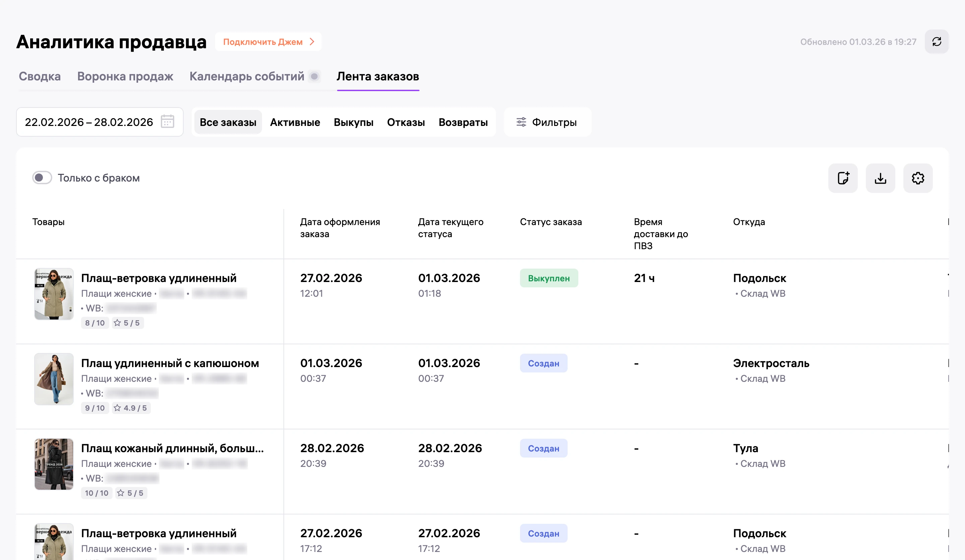Image resolution: width=965 pixels, height=560 pixels.
Task: Click the add note icon button
Action: 843,178
